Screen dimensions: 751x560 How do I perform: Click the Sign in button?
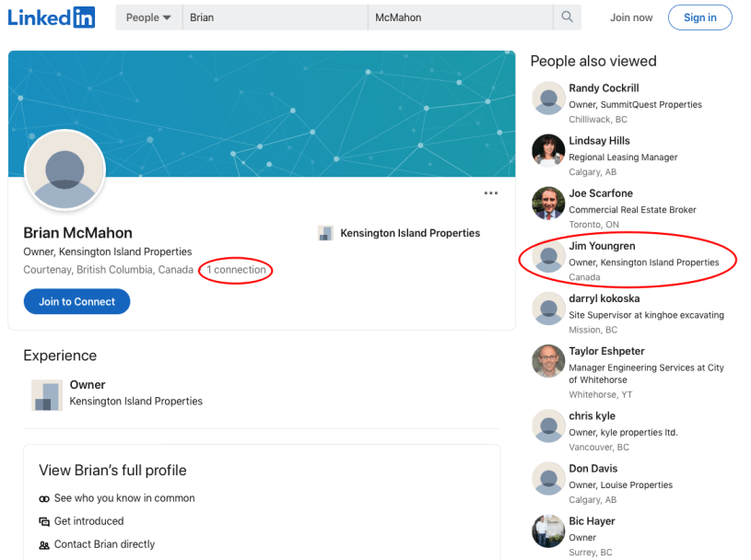700,17
